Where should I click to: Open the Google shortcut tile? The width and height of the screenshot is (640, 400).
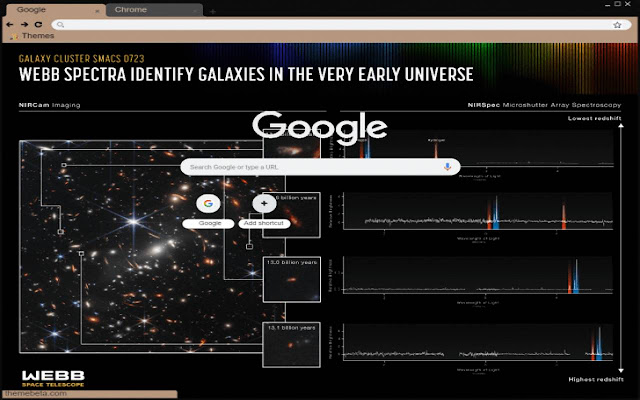(208, 203)
